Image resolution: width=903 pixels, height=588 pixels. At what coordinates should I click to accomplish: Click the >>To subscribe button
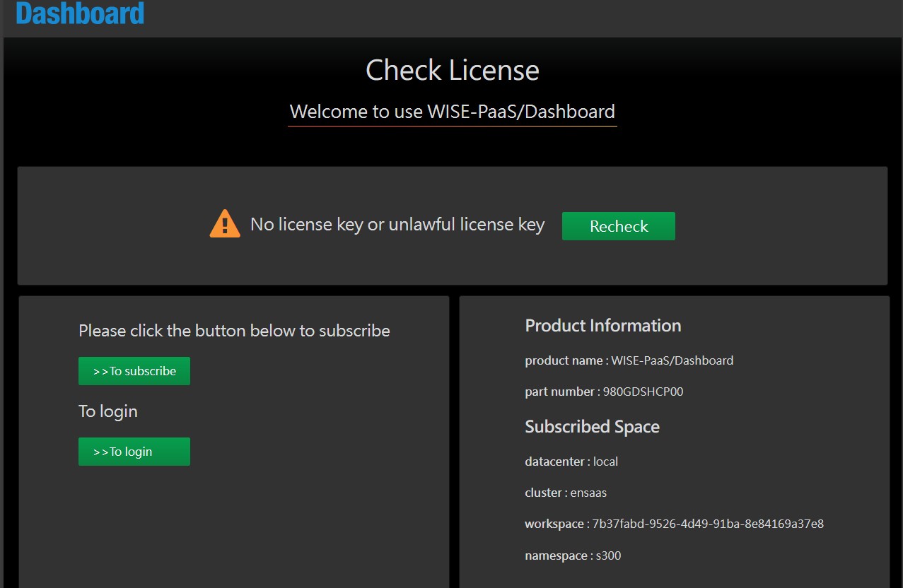[134, 371]
